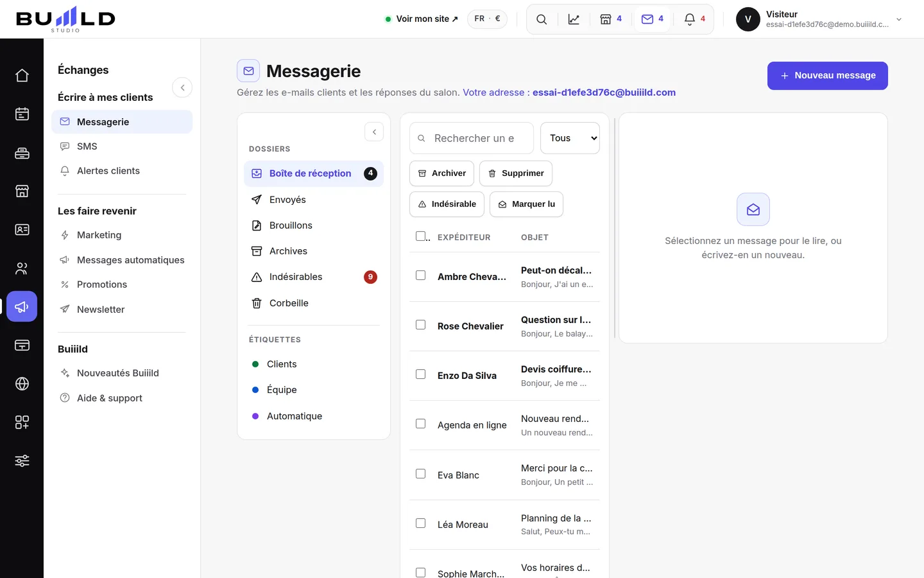Open Léa Moreau's Planning de la message
The height and width of the screenshot is (578, 924).
click(x=504, y=525)
